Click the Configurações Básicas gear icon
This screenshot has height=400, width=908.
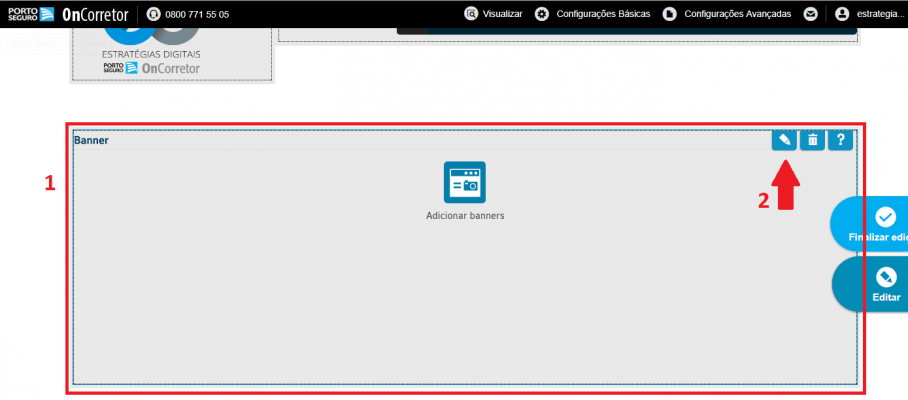[541, 14]
